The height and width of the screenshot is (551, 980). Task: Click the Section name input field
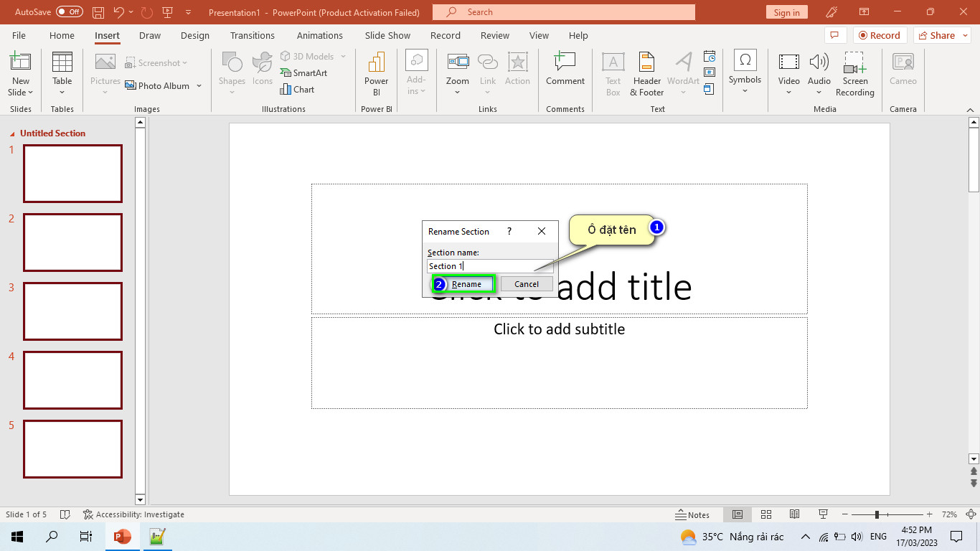tap(490, 266)
